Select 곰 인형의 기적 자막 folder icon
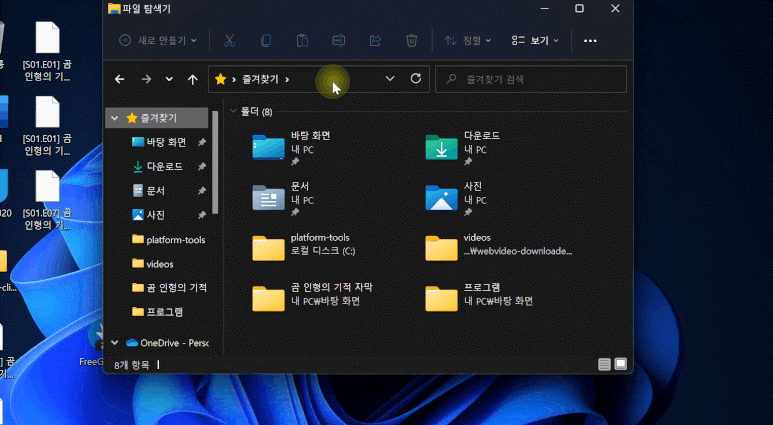Viewport: 773px width, 425px height. click(269, 298)
